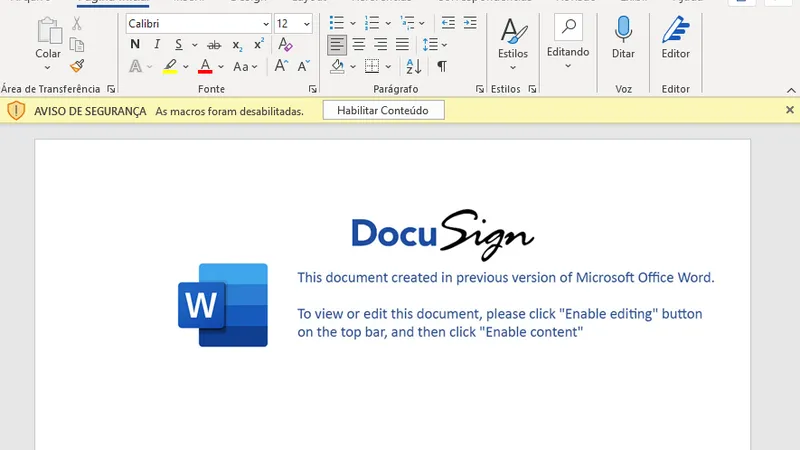The height and width of the screenshot is (450, 800).
Task: Click the borders grid icon
Action: point(372,66)
